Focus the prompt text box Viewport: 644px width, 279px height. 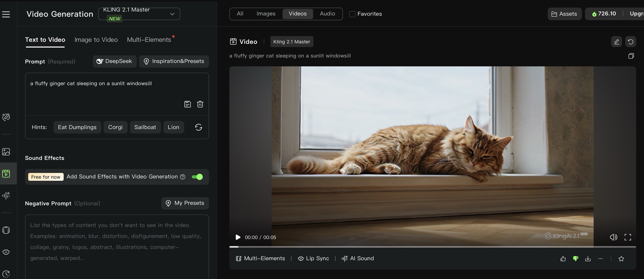pos(117,94)
